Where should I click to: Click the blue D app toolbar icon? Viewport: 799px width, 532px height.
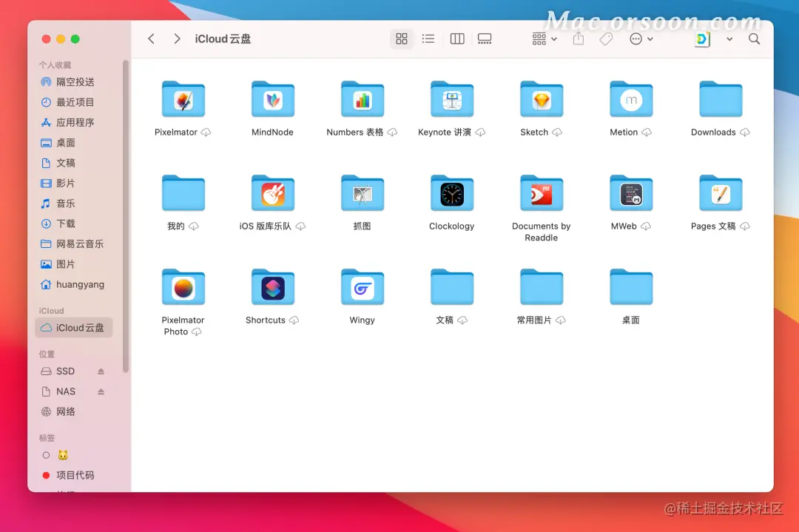tap(703, 38)
